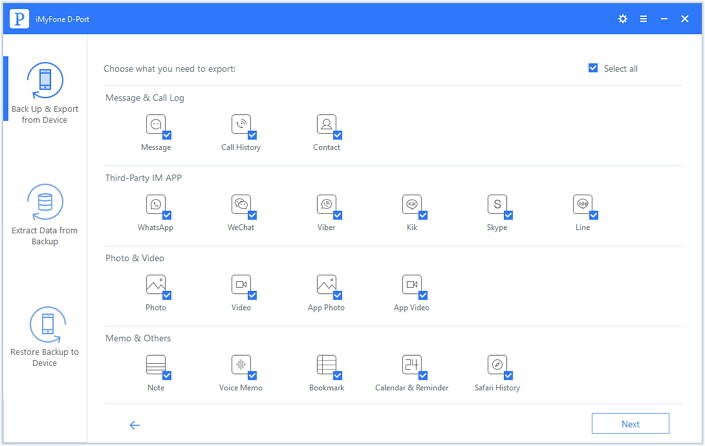Toggle the Viber checkbox
The image size is (705, 446).
pyautogui.click(x=338, y=215)
